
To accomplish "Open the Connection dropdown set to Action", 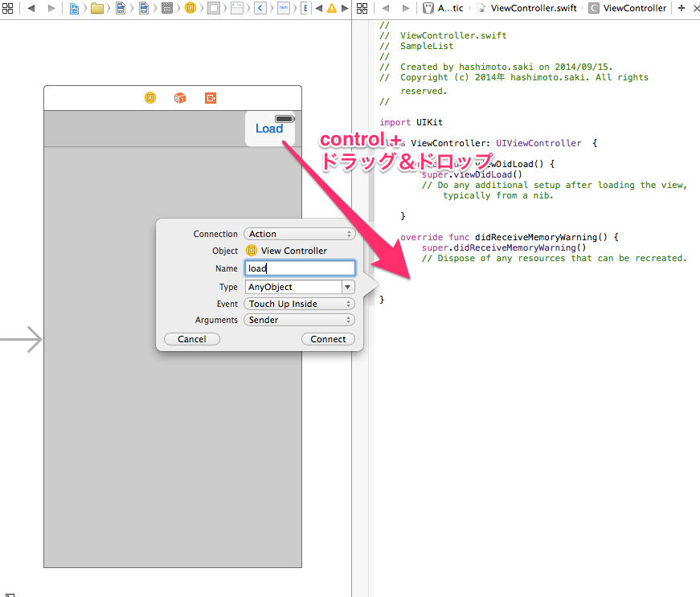I will tap(299, 234).
